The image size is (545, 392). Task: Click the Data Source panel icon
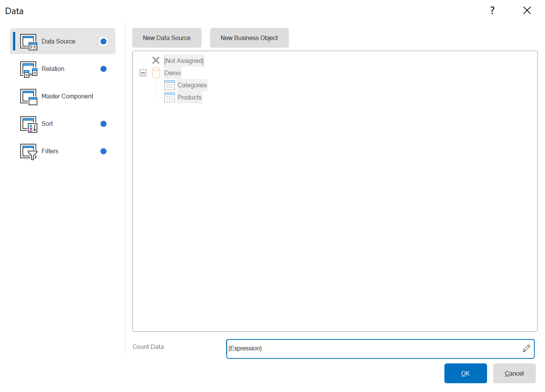[29, 42]
